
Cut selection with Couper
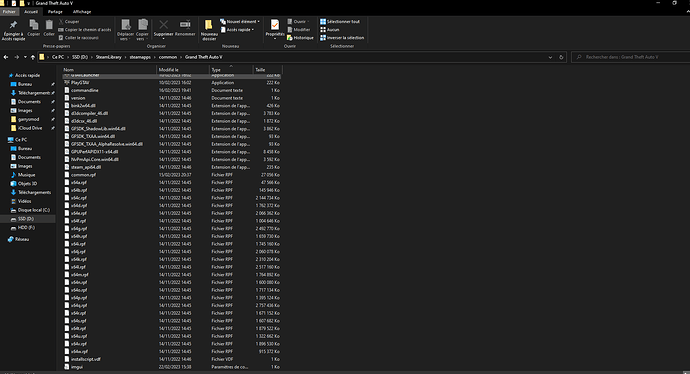pos(69,22)
